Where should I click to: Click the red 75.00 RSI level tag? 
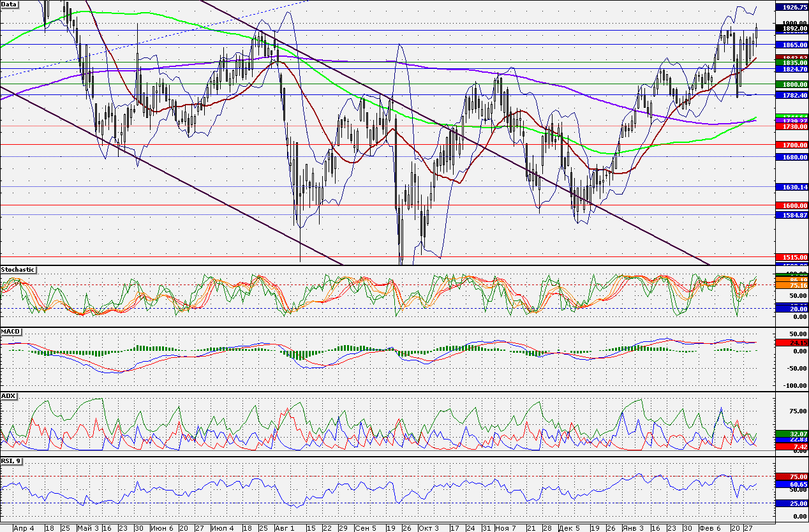[x=791, y=477]
